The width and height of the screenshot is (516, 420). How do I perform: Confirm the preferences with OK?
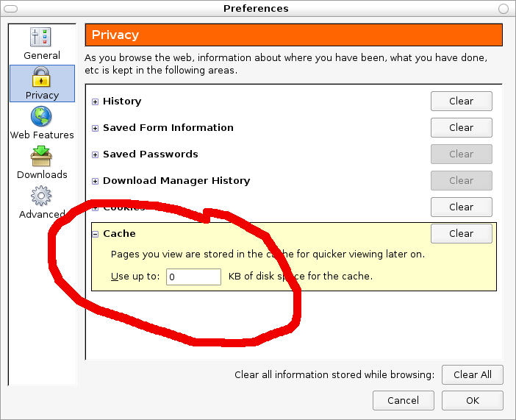[472, 401]
